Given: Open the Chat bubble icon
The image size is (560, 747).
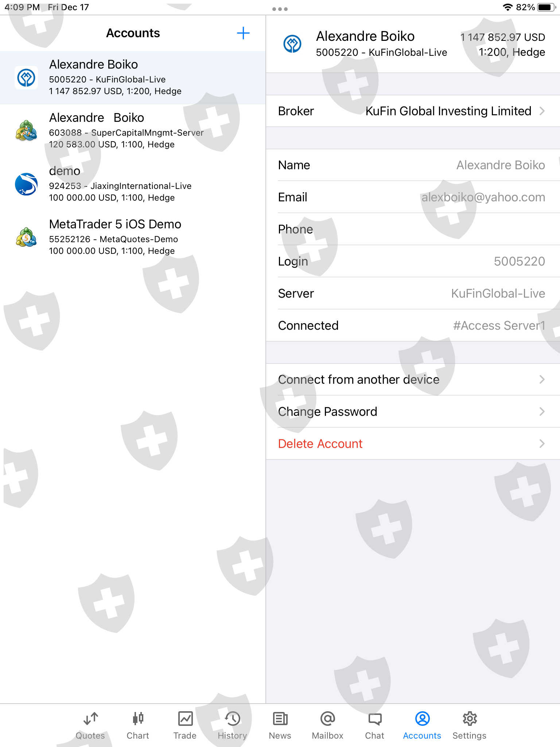Looking at the screenshot, I should tap(375, 719).
